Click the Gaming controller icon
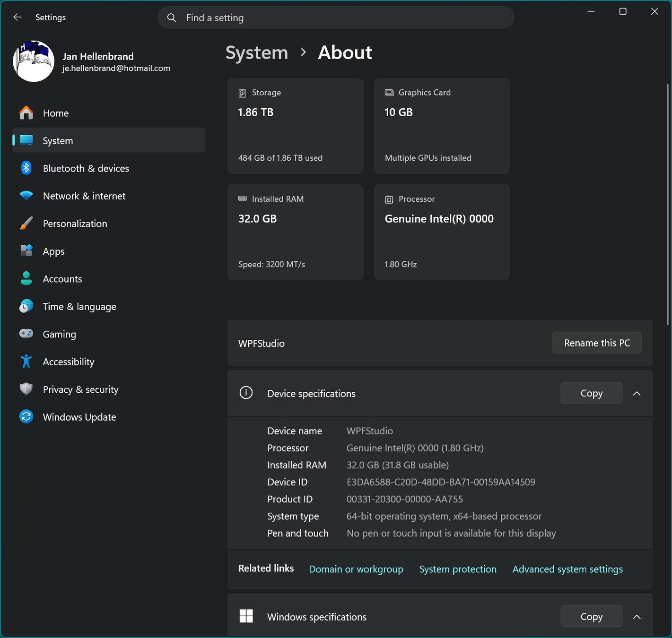This screenshot has width=672, height=638. pyautogui.click(x=26, y=334)
